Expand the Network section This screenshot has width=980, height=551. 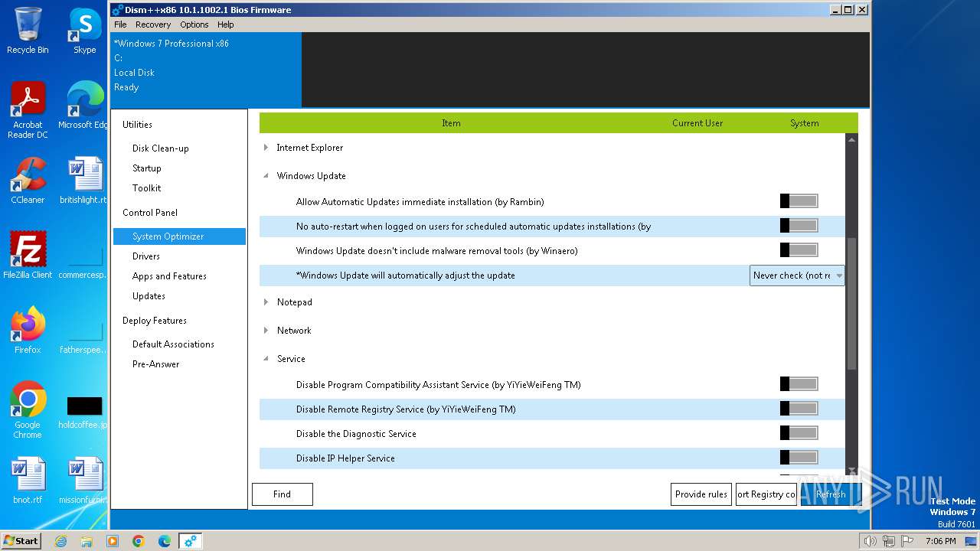[x=266, y=331]
